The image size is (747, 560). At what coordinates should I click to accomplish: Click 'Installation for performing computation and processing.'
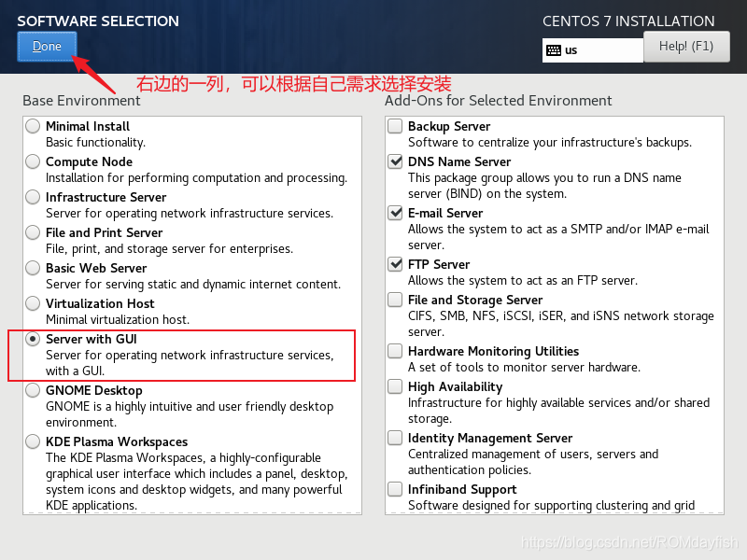(196, 177)
